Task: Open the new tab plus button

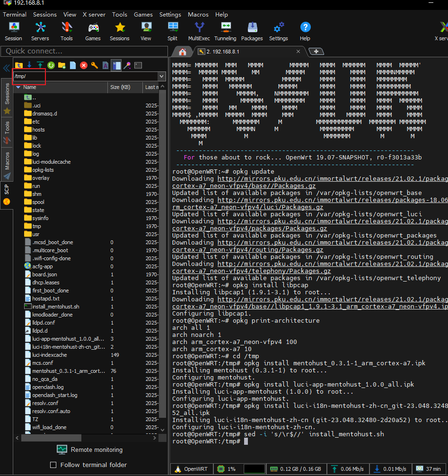Action: (316, 52)
